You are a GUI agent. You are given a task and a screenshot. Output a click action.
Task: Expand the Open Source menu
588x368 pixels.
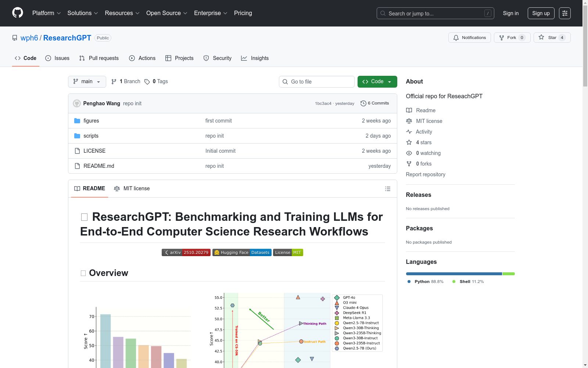click(x=167, y=13)
